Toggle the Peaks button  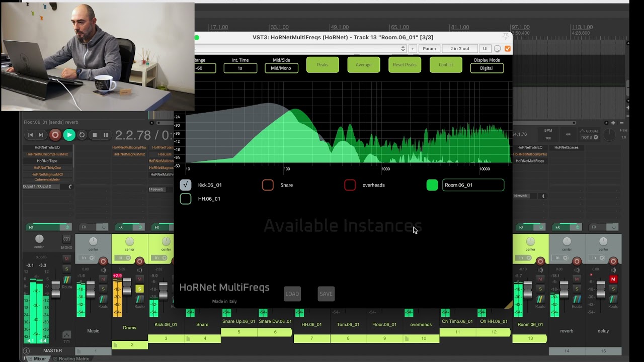323,64
